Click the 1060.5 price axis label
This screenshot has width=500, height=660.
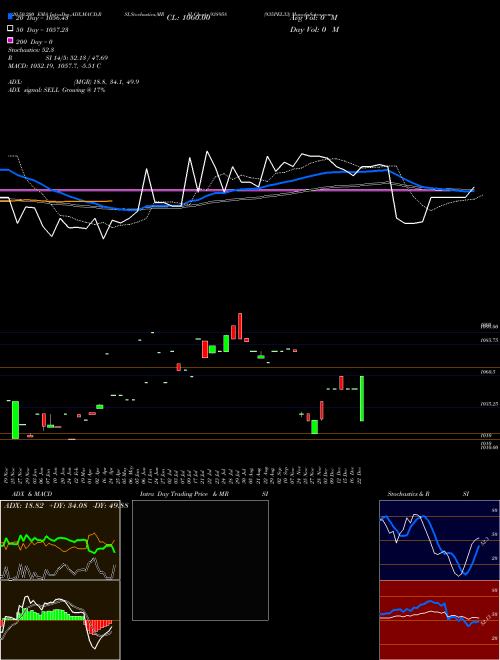tap(488, 372)
